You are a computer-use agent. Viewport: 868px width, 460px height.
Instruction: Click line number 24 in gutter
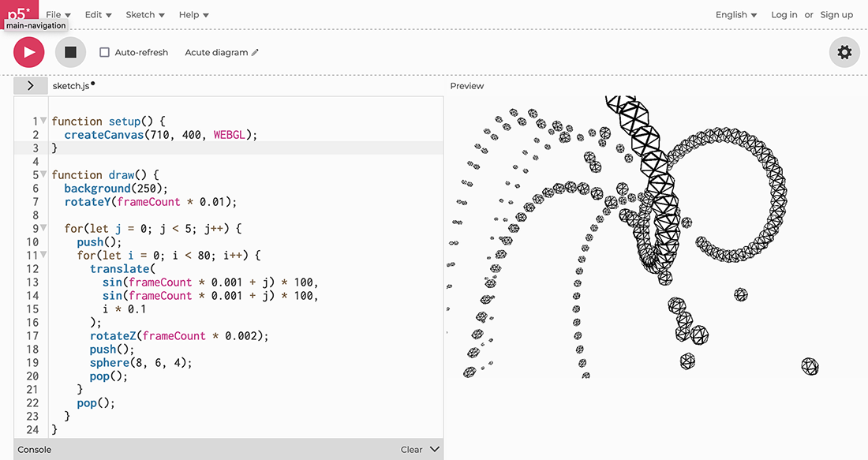tap(32, 429)
